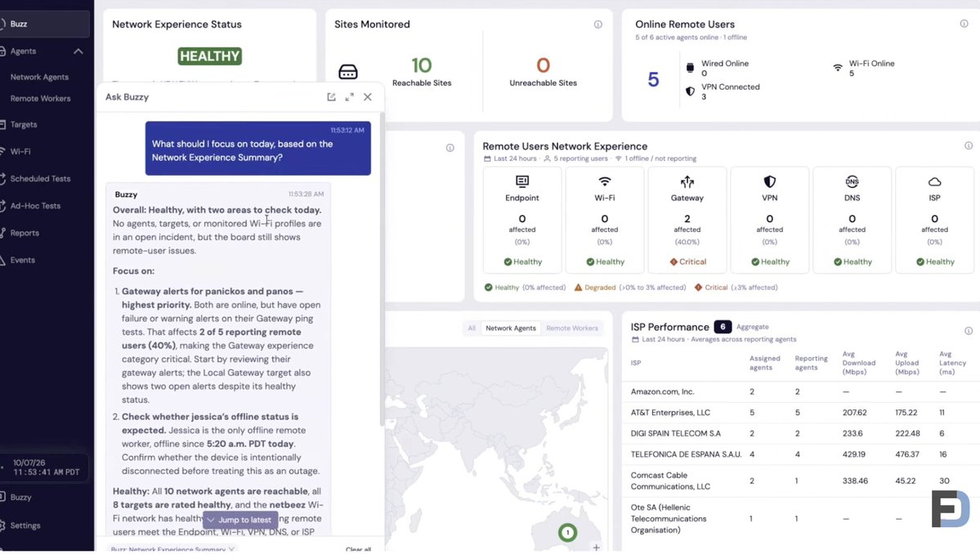The width and height of the screenshot is (980, 554).
Task: Click online remote users count 5
Action: (x=653, y=79)
